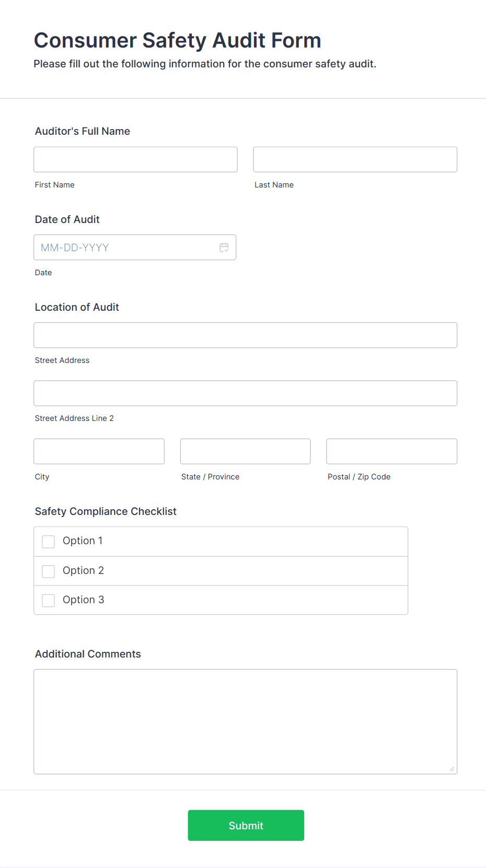486x868 pixels.
Task: Click inside the Additional Comments textarea
Action: pos(245,721)
